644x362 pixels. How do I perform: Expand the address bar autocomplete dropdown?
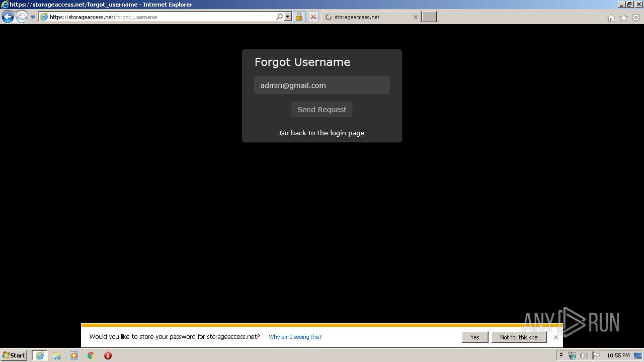point(288,17)
